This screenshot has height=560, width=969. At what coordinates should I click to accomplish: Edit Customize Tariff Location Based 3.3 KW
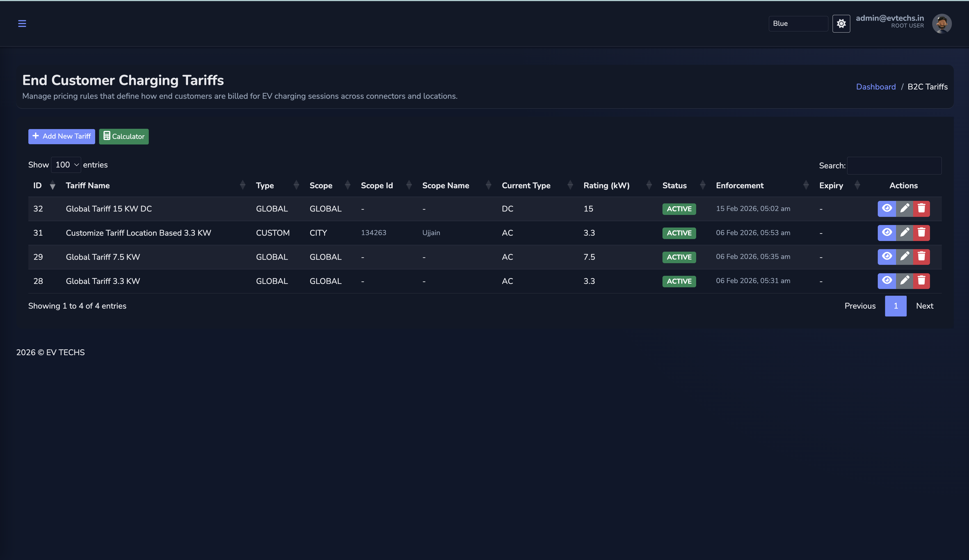(x=905, y=233)
